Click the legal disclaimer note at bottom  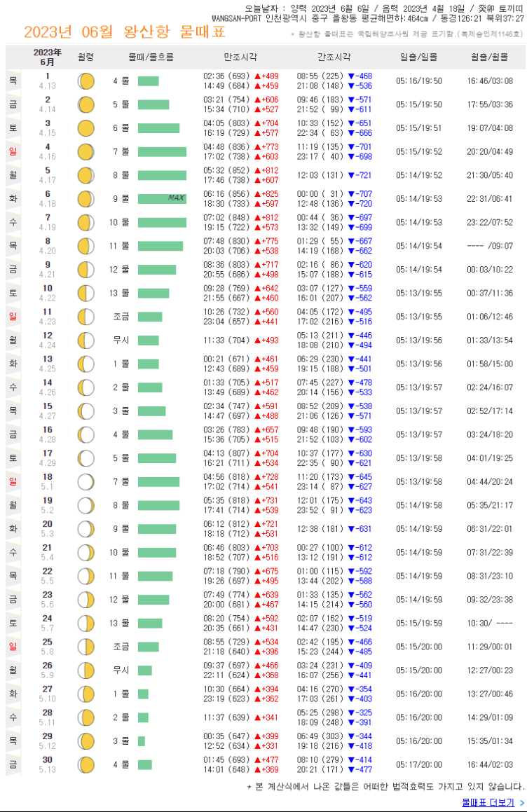[x=385, y=787]
